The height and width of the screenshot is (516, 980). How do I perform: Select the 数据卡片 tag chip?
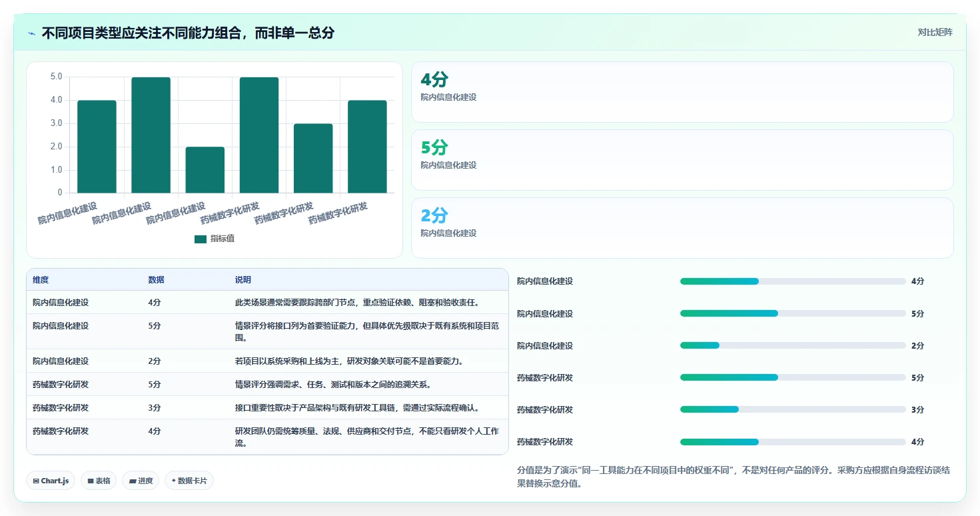189,481
